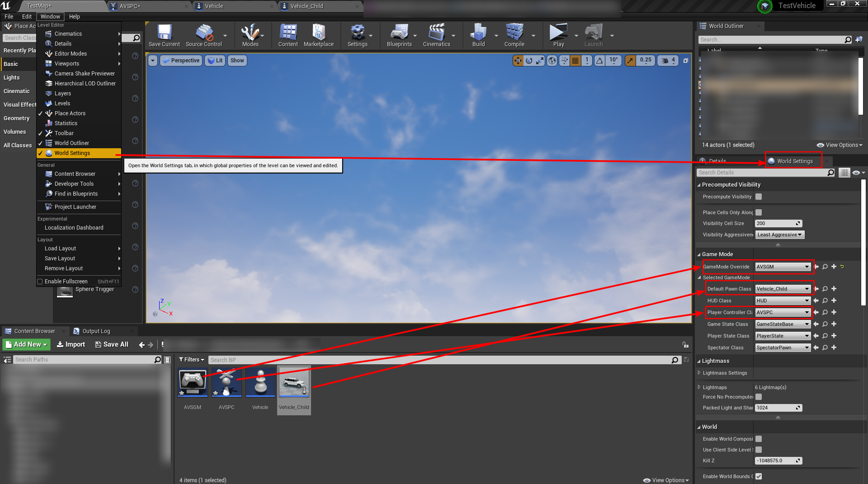The height and width of the screenshot is (484, 868).
Task: Toggle the scale gizmo mode in viewport
Action: click(x=540, y=60)
